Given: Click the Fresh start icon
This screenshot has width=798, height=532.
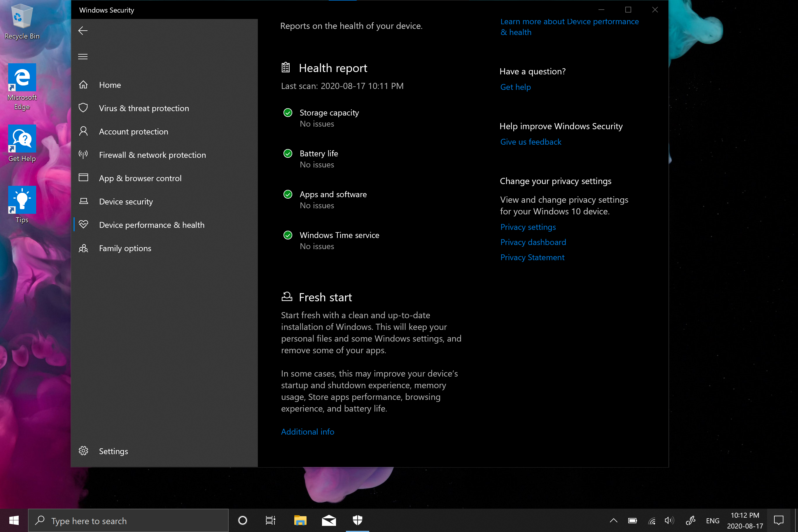Looking at the screenshot, I should click(x=287, y=297).
